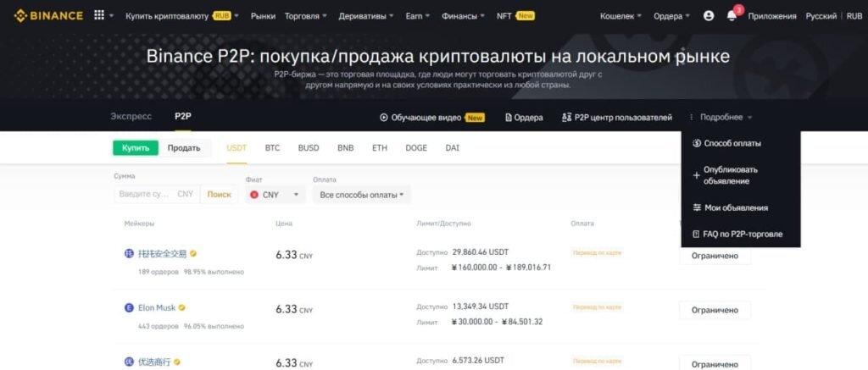The image size is (868, 370).
Task: Open the user profile icon
Action: pos(709,16)
